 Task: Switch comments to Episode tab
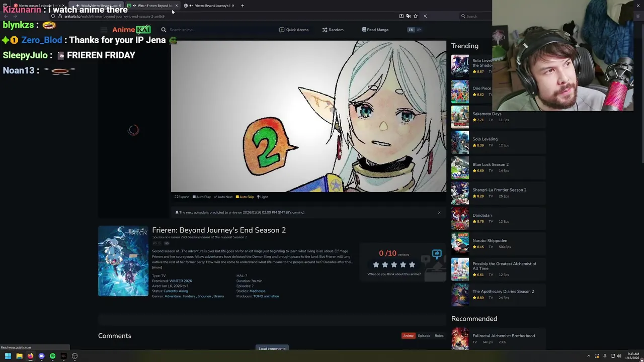point(424,336)
